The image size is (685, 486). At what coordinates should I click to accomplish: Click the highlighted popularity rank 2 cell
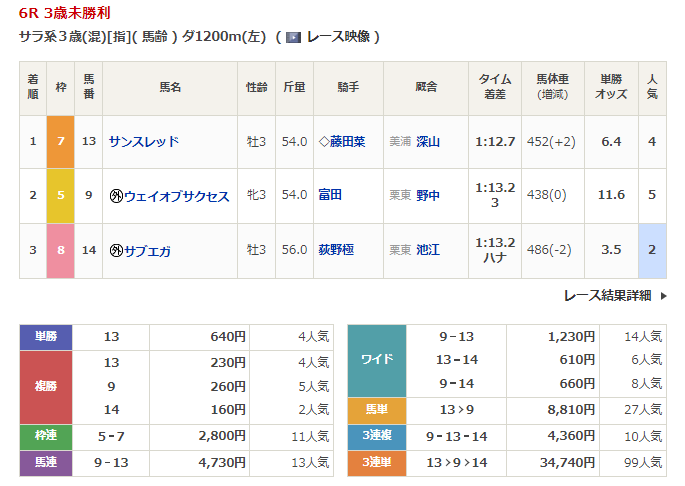coord(652,251)
